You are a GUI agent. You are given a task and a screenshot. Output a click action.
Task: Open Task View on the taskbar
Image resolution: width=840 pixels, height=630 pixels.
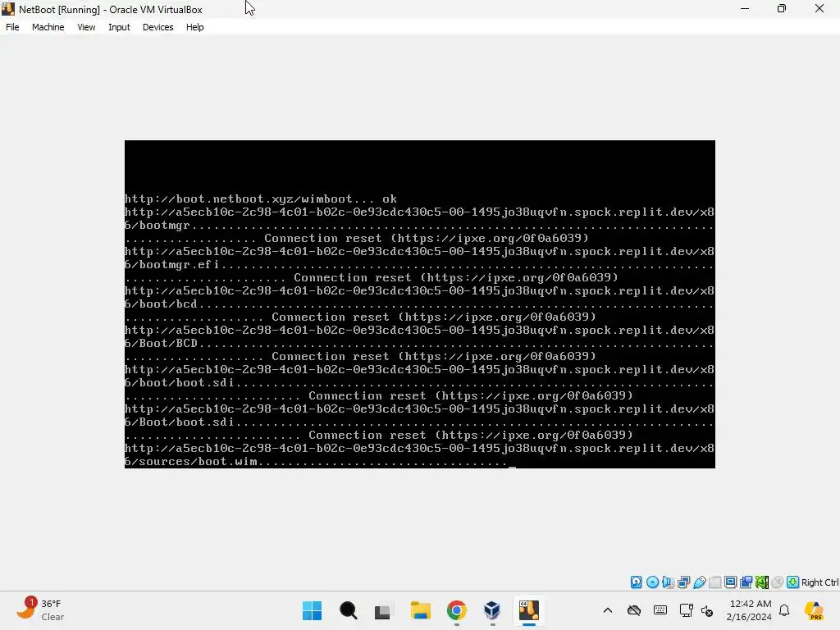[382, 610]
